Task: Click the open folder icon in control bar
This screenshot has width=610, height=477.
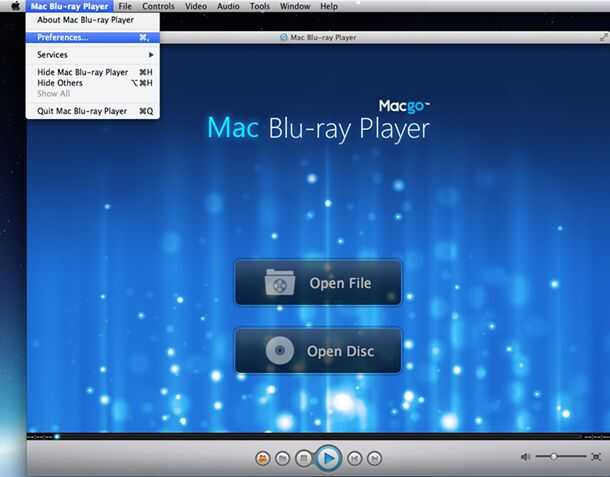Action: [282, 458]
